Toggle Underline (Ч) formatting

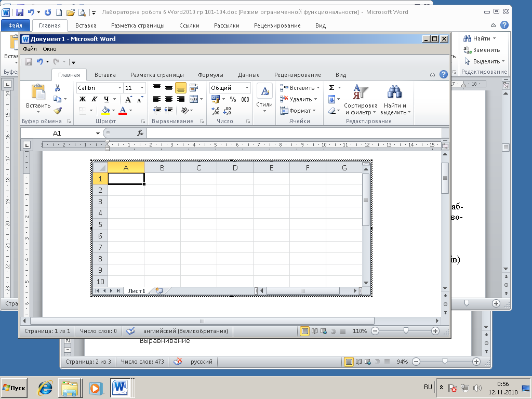(106, 99)
